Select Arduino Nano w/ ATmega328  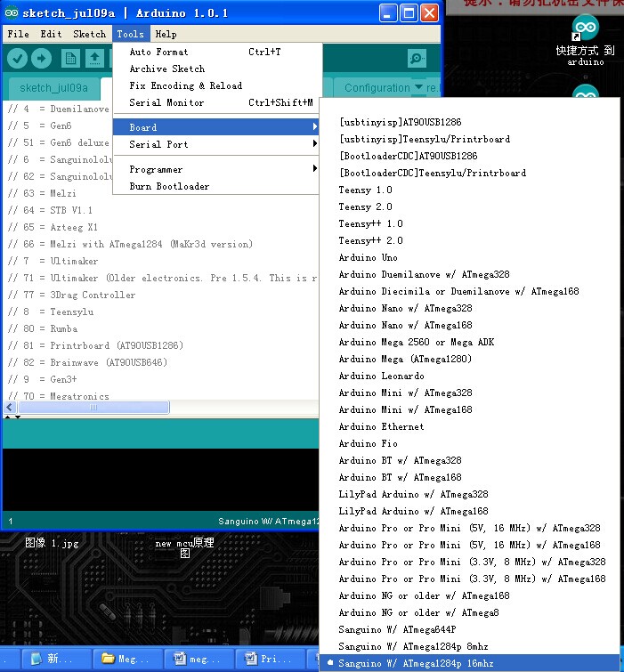(470, 308)
